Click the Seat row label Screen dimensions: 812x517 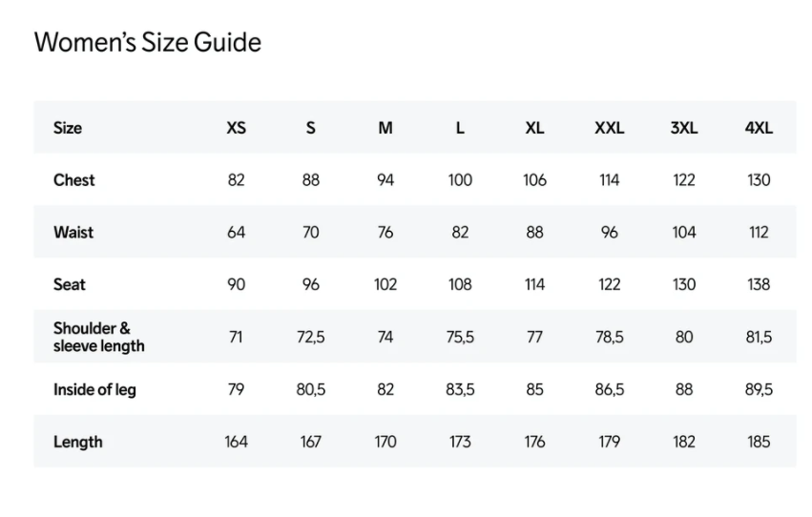click(x=70, y=284)
